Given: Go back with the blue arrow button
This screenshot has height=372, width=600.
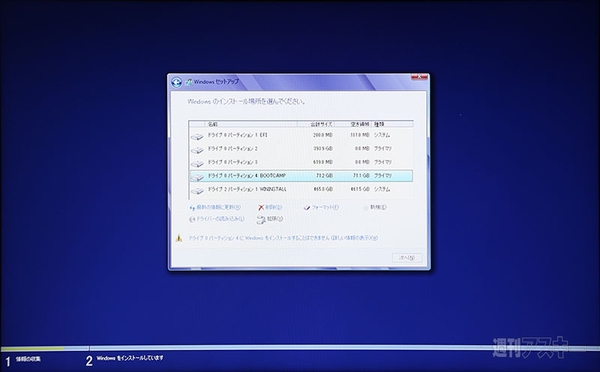Looking at the screenshot, I should pyautogui.click(x=176, y=82).
